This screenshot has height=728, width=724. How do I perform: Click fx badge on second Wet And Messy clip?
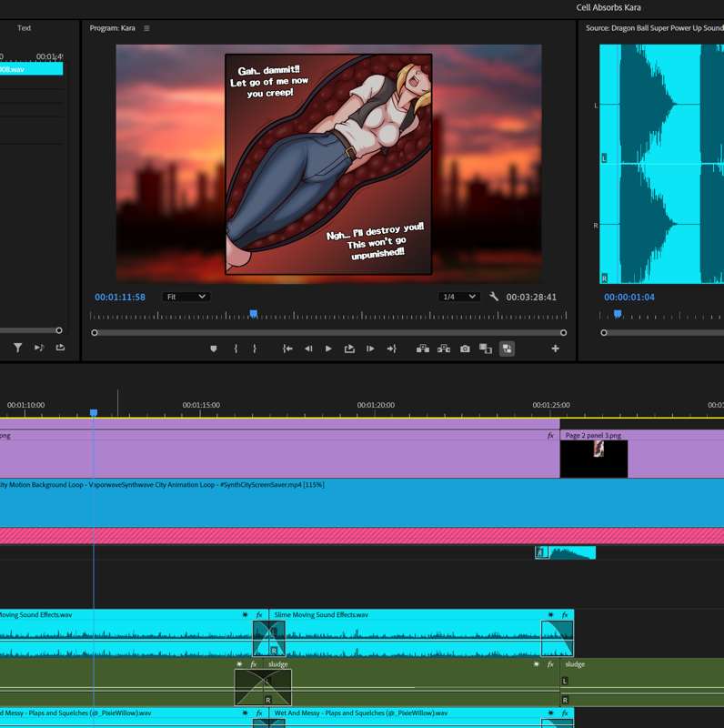pos(565,713)
